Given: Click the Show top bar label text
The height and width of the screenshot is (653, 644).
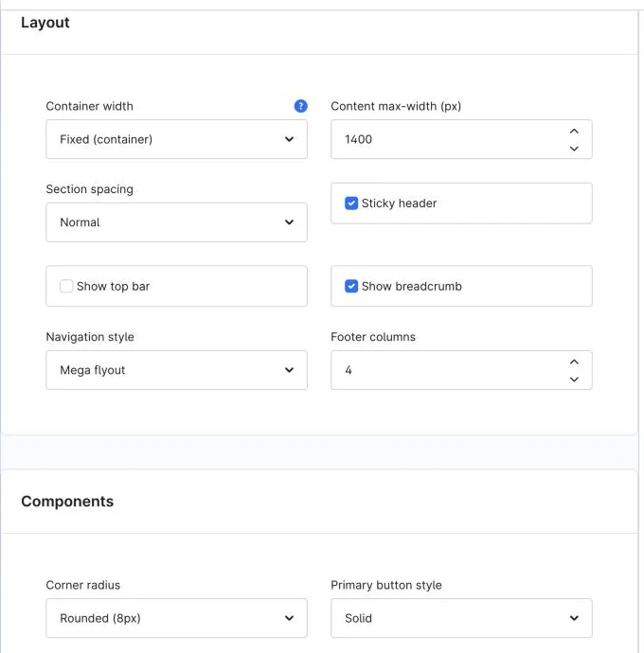Looking at the screenshot, I should point(113,286).
